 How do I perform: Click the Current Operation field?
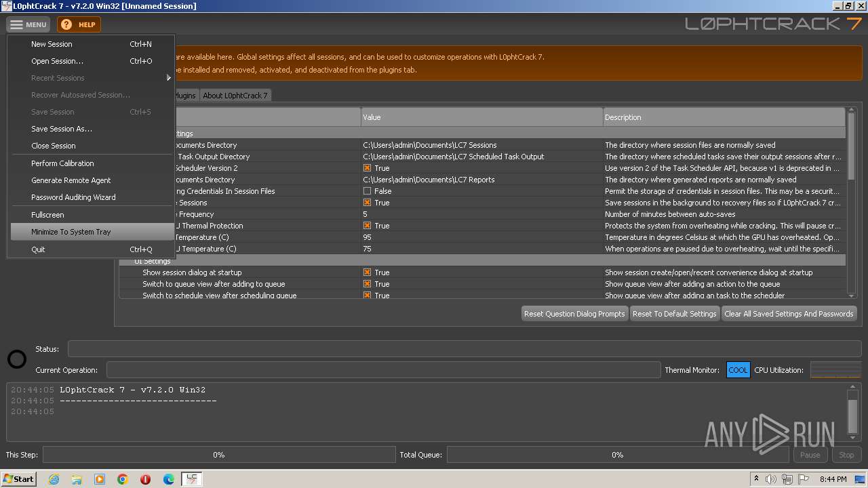[383, 370]
